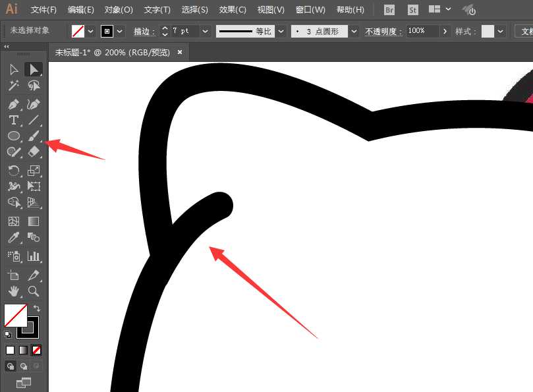Viewport: 533px width, 392px height.
Task: Open the stroke weight dropdown
Action: pyautogui.click(x=206, y=31)
